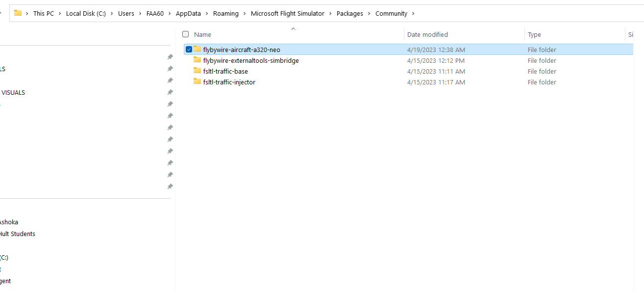This screenshot has height=292, width=644.
Task: Select the flybywire-aircraft-a320-neo folder name
Action: (x=242, y=50)
